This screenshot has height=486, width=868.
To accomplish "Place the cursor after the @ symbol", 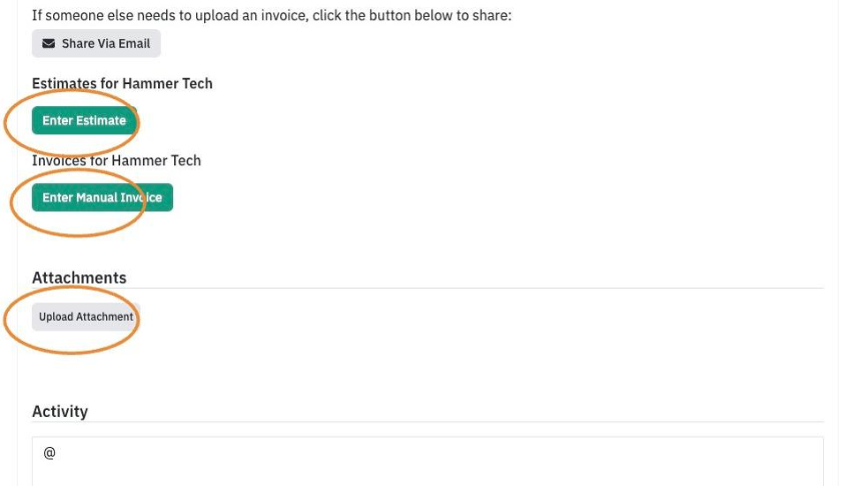I will (57, 453).
